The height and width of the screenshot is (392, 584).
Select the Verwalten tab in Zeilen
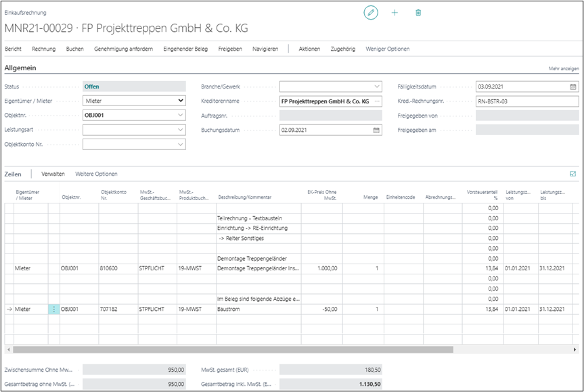[53, 174]
